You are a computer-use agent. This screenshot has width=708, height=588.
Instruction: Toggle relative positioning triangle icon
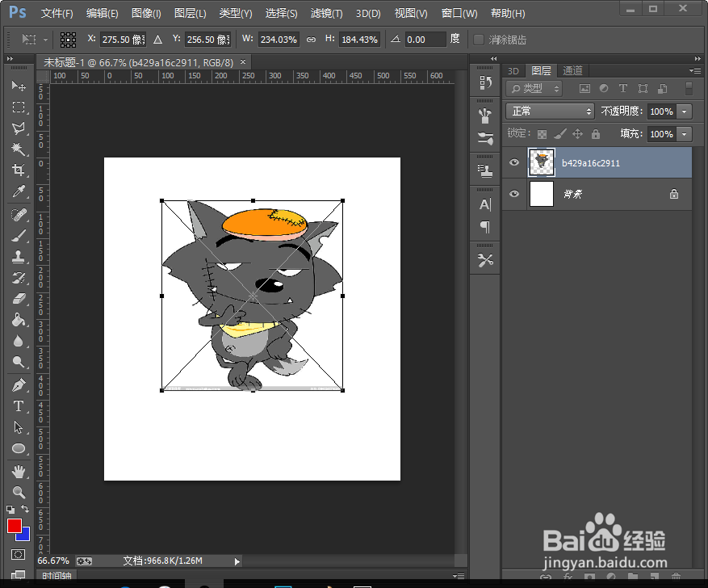[157, 40]
